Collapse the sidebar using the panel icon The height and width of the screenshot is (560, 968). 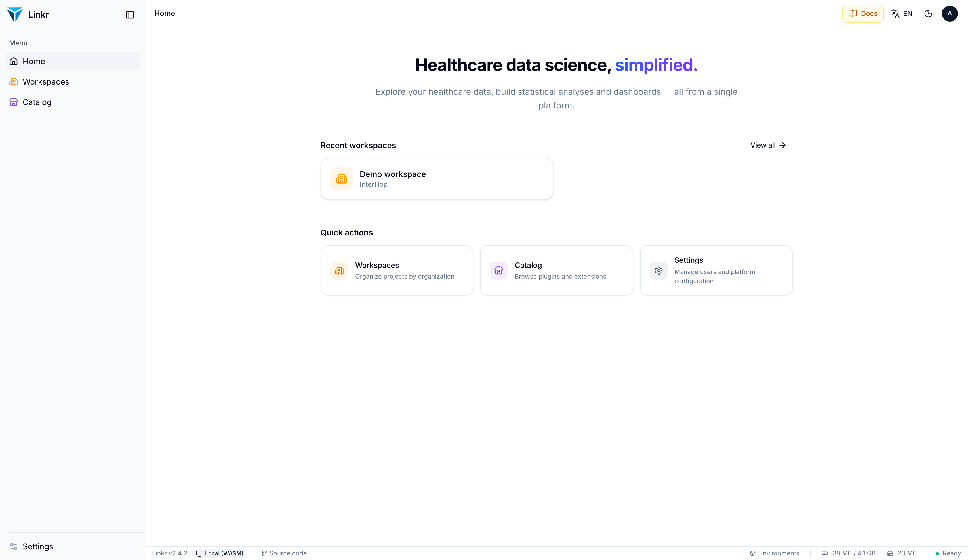click(130, 14)
